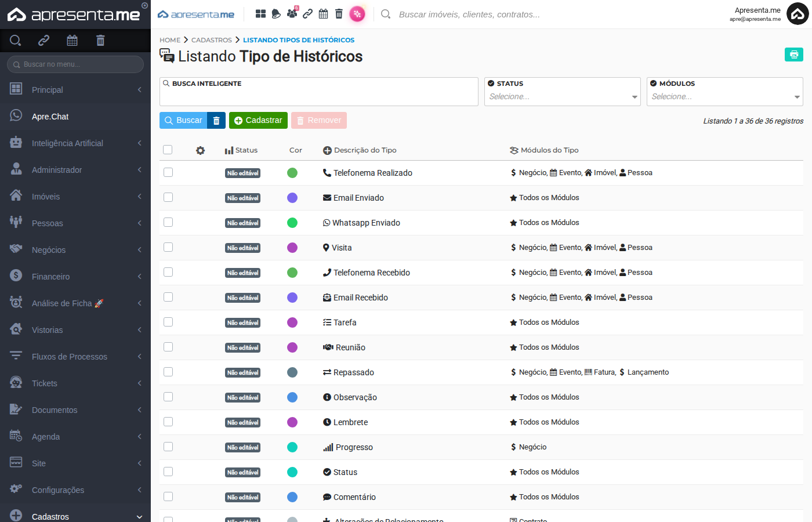Expand the Agenda menu chevron
The image size is (812, 522).
click(x=140, y=437)
